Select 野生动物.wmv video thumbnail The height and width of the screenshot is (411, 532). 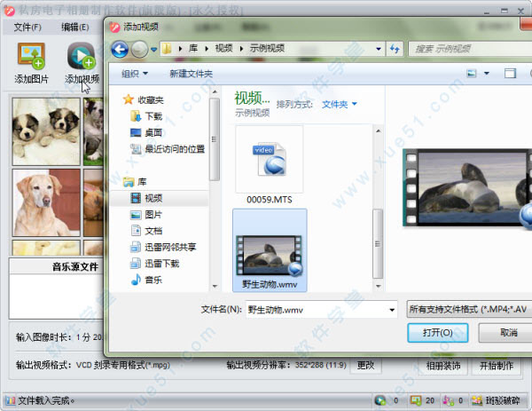point(270,250)
